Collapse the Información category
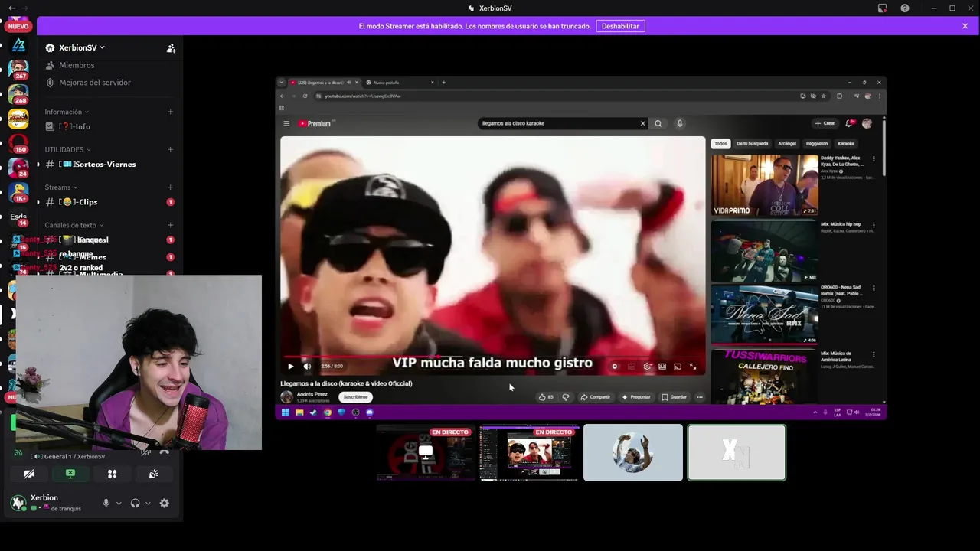This screenshot has height=551, width=980. (x=66, y=112)
